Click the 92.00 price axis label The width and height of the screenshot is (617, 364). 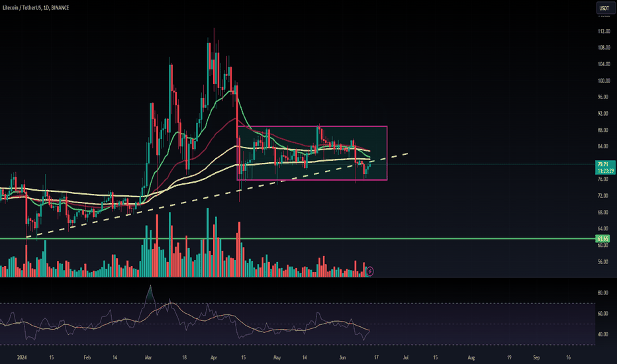[x=602, y=113]
